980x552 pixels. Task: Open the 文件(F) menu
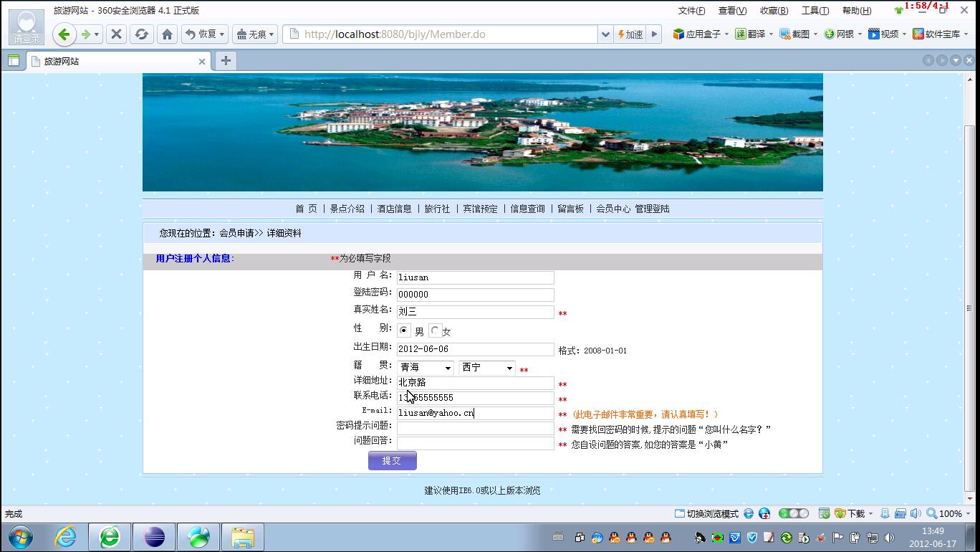691,11
